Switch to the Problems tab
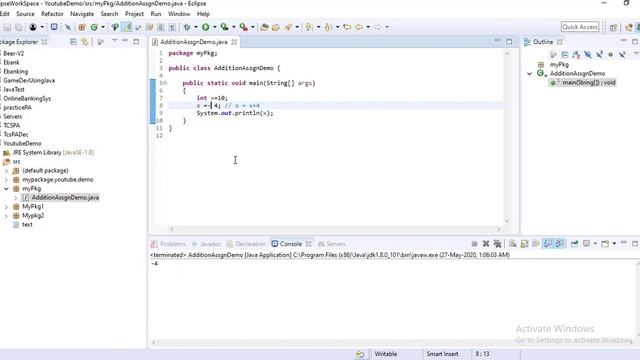This screenshot has width=640, height=360. 168,244
